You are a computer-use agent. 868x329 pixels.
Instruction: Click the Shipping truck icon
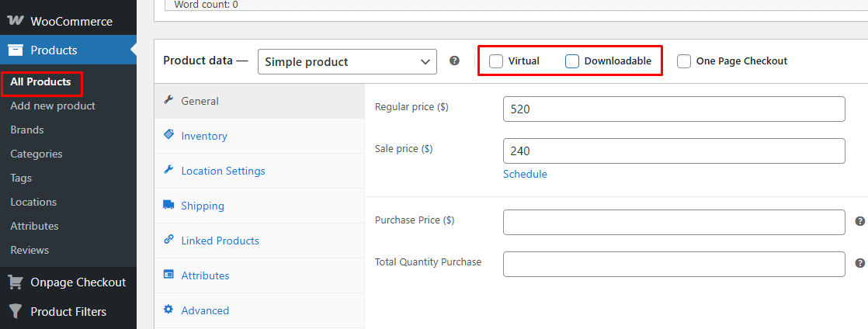pos(168,205)
